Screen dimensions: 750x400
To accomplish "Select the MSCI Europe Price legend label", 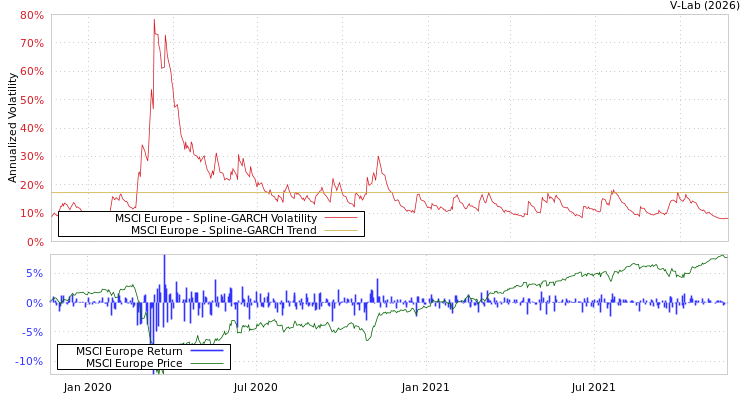I will pyautogui.click(x=134, y=363).
